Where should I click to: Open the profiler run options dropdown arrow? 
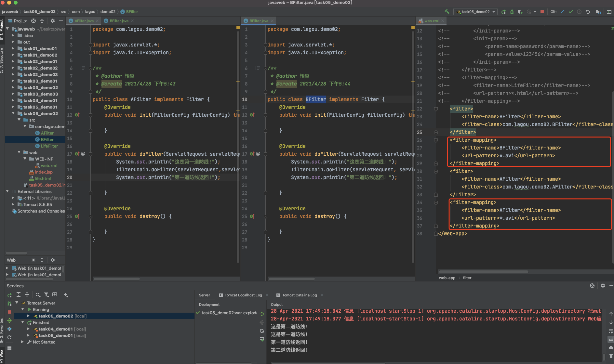click(x=535, y=12)
